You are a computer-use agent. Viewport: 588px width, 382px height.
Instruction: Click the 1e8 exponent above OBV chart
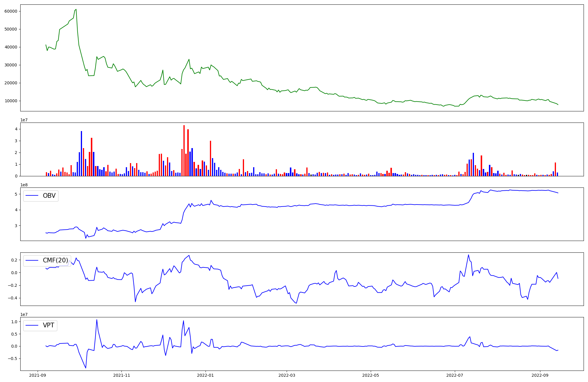tap(24, 185)
